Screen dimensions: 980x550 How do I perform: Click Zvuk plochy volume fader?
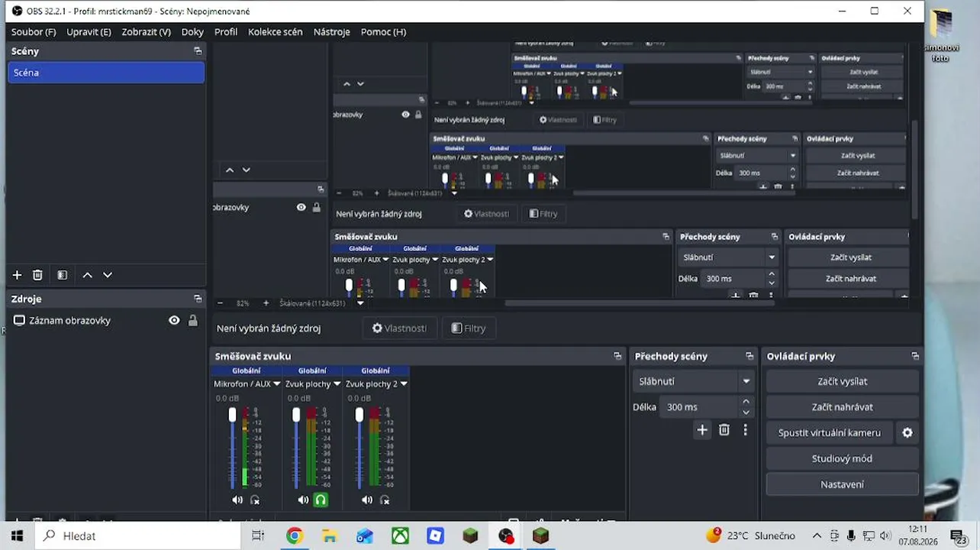(x=296, y=415)
